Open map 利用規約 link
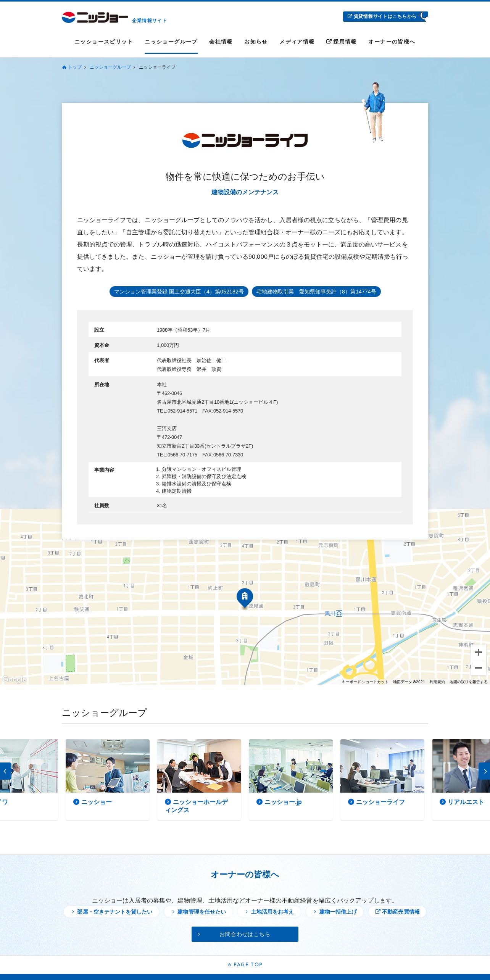The width and height of the screenshot is (490, 980). (x=437, y=682)
